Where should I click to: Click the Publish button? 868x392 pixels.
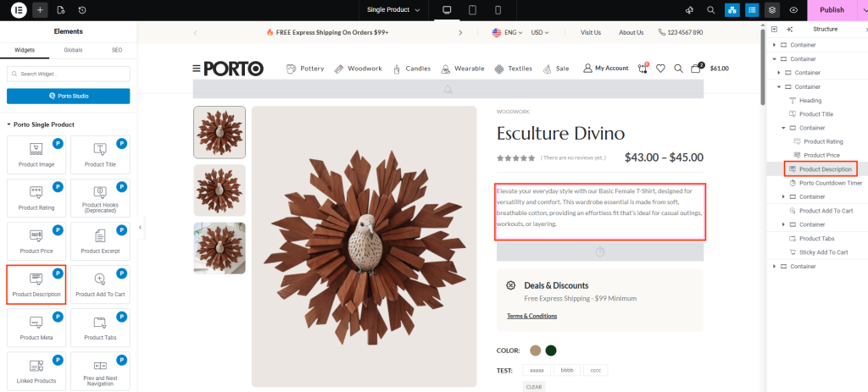pyautogui.click(x=831, y=10)
